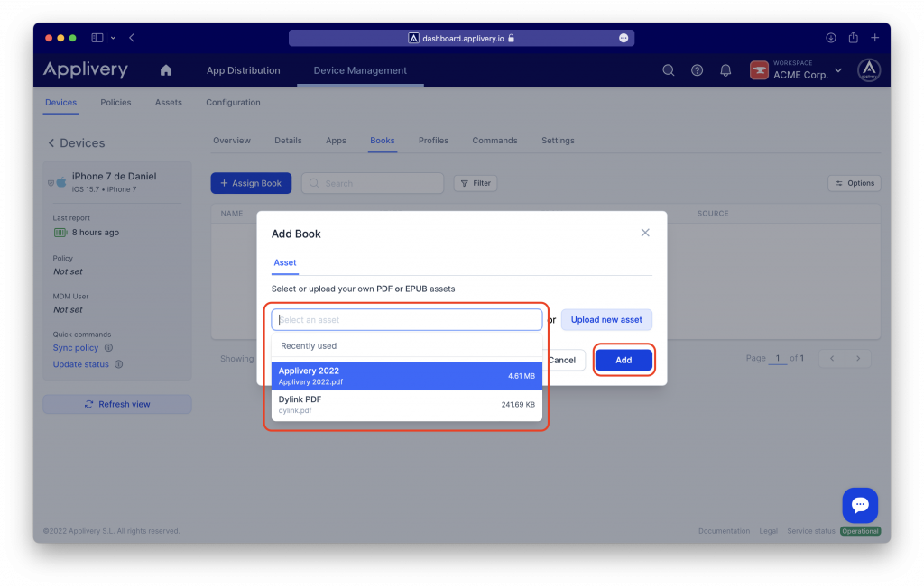Screen dimensions: 924x587
Task: Open the Assets tab
Action: [169, 102]
